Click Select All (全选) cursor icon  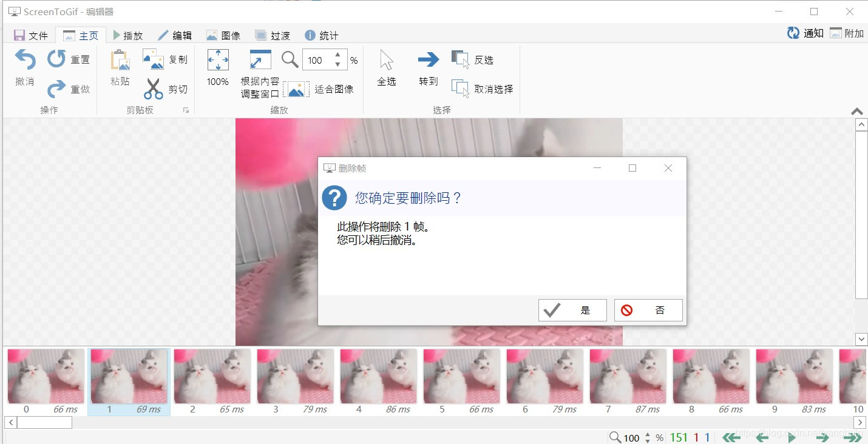point(387,60)
